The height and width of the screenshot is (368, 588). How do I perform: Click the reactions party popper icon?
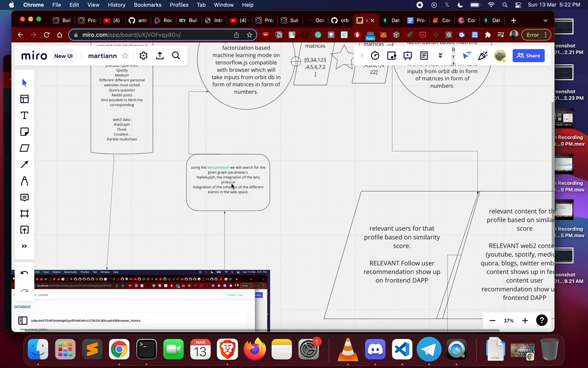483,56
